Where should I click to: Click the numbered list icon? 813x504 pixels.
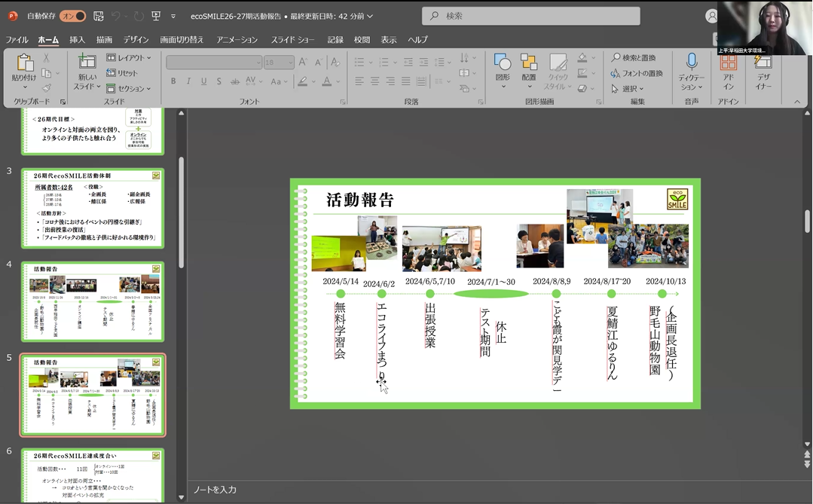tap(384, 63)
